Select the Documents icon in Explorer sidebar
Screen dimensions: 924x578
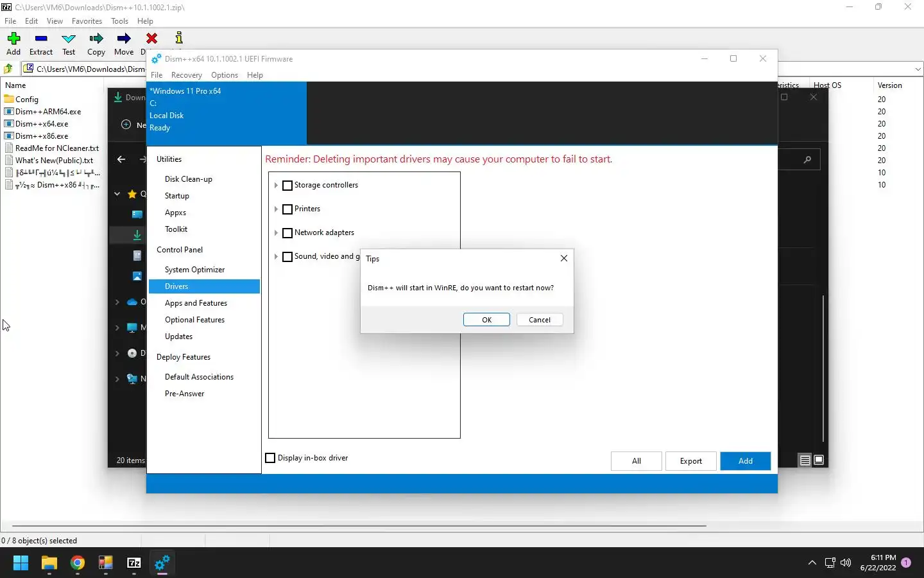pos(137,256)
